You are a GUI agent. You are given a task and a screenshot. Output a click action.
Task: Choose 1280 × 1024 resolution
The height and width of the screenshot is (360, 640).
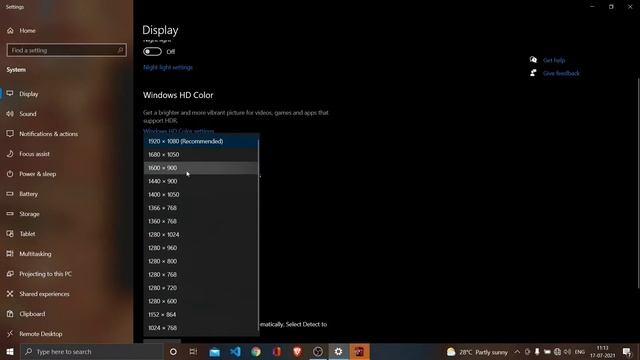click(x=201, y=235)
